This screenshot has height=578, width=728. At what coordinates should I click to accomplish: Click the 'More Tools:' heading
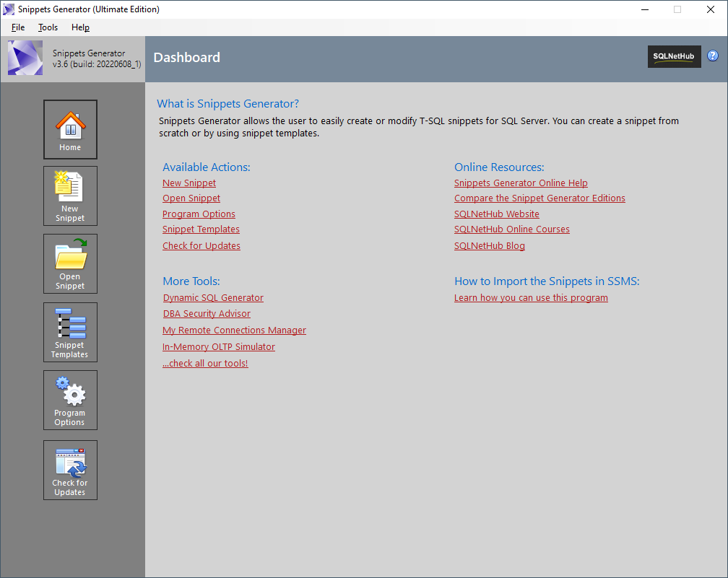click(191, 281)
